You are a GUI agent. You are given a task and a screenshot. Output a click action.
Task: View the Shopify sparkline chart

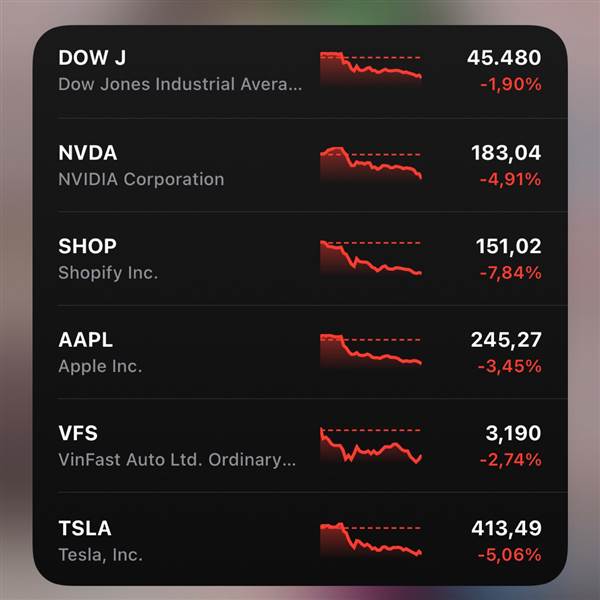click(x=371, y=258)
